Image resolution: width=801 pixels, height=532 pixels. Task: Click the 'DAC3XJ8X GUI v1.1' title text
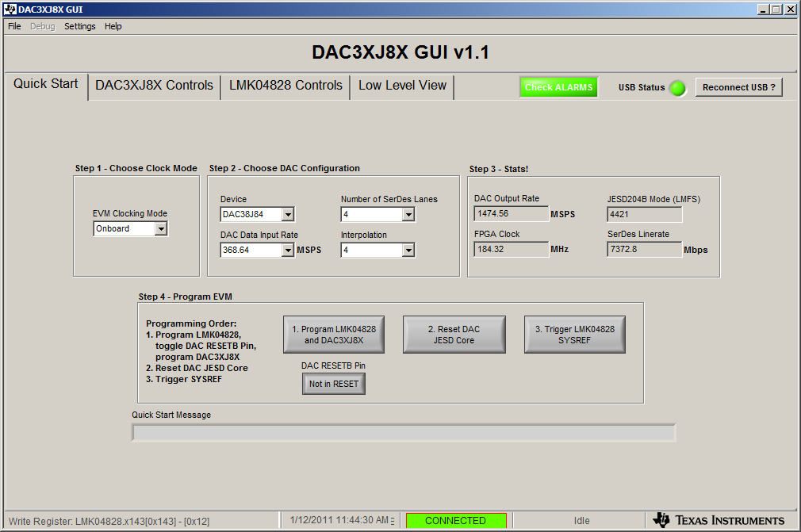coord(400,52)
